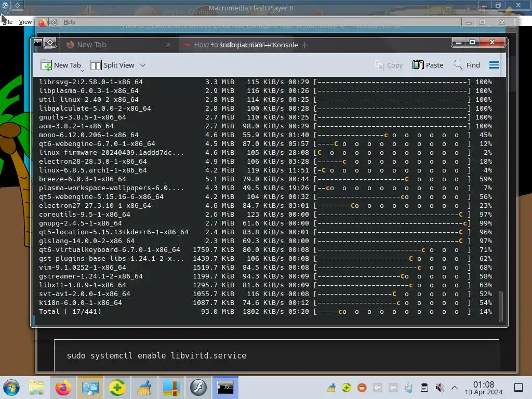Click the vim-9.1.0252-1-x86_64 package name
Image resolution: width=532 pixels, height=399 pixels.
(x=83, y=267)
